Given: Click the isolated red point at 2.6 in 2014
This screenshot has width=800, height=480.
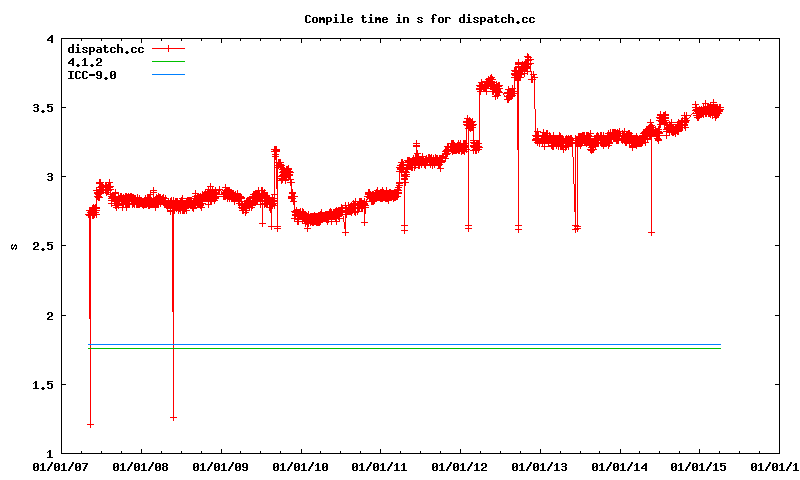Looking at the screenshot, I should pos(651,232).
